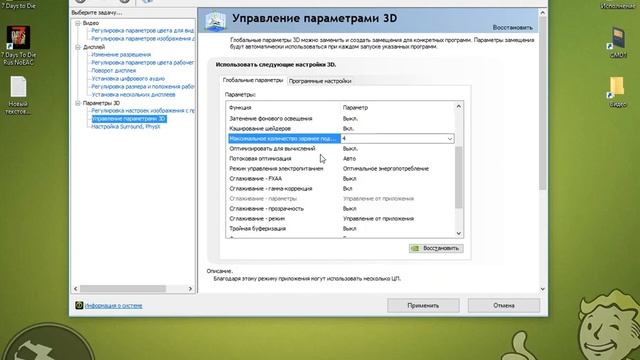
Task: Select the Сглаживание - FXAA row
Action: (341, 178)
